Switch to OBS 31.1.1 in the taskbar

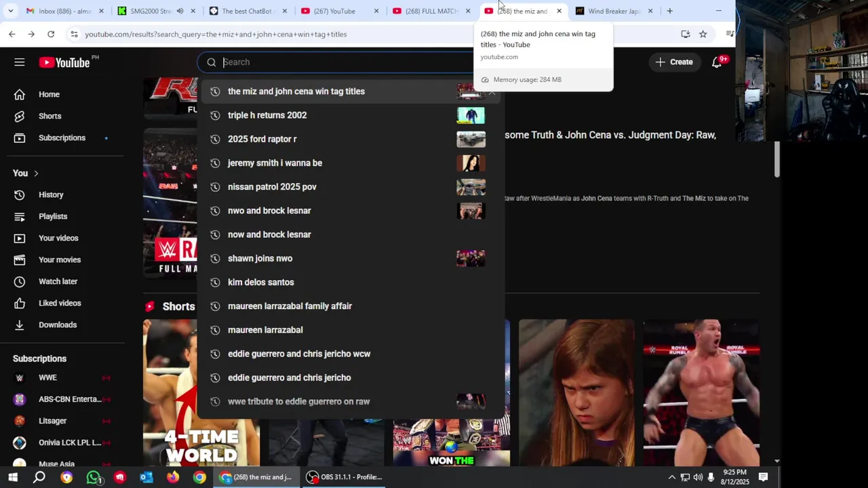(x=344, y=477)
